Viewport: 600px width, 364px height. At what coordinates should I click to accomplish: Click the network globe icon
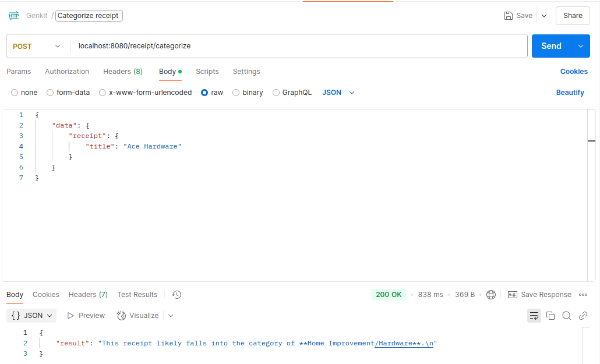click(491, 295)
